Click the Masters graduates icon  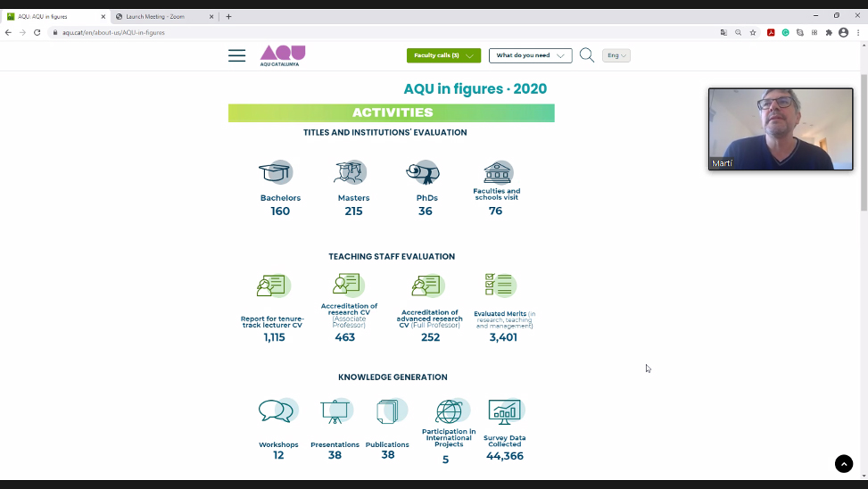tap(350, 172)
